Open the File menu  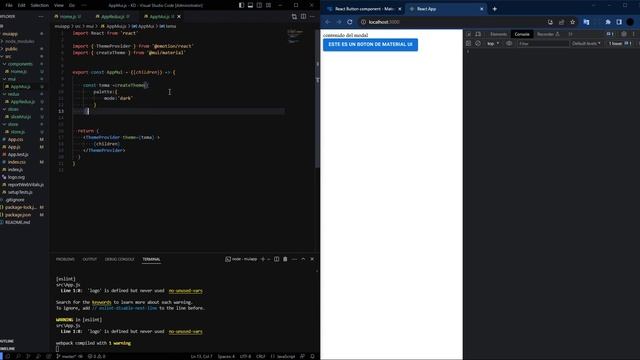9,5
